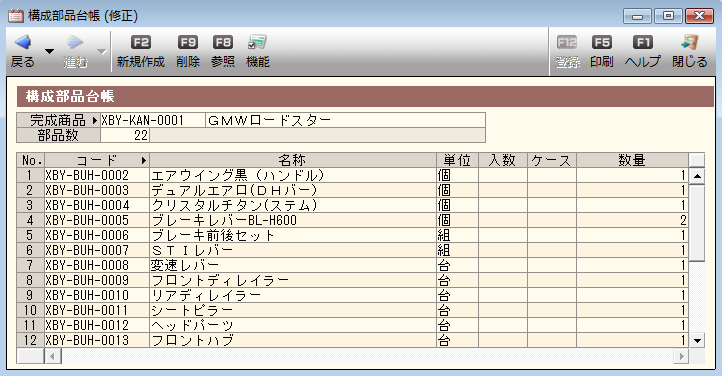
Task: Click the 完成商品 lookup arrow
Action: (x=94, y=121)
